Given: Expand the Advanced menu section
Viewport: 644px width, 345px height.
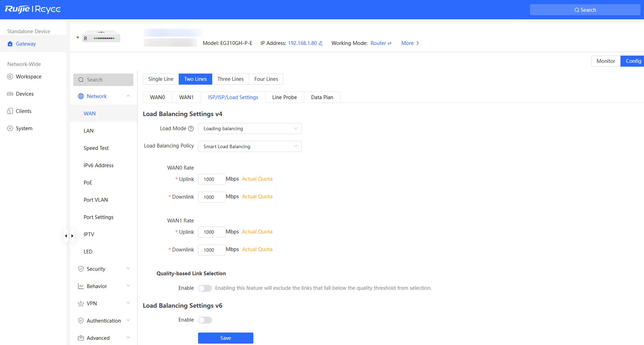Looking at the screenshot, I should click(x=128, y=337).
